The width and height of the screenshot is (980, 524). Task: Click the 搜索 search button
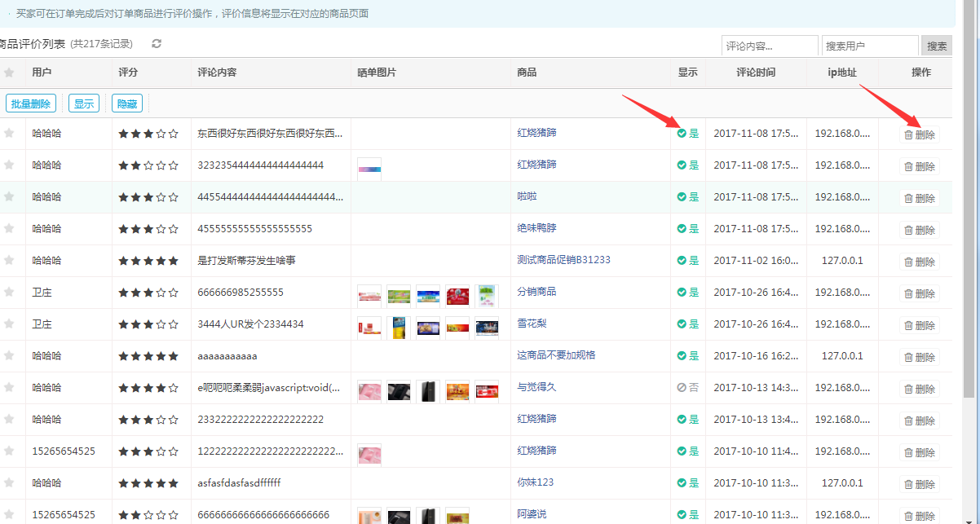[936, 46]
